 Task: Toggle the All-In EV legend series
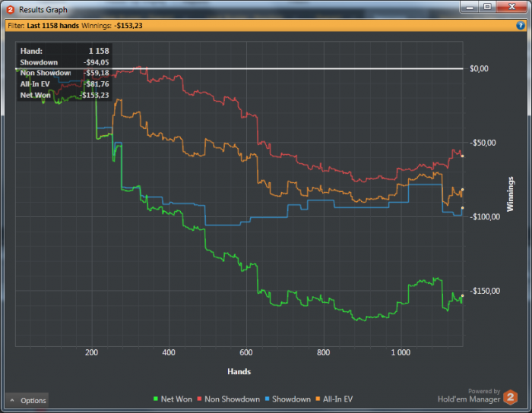[x=334, y=399]
